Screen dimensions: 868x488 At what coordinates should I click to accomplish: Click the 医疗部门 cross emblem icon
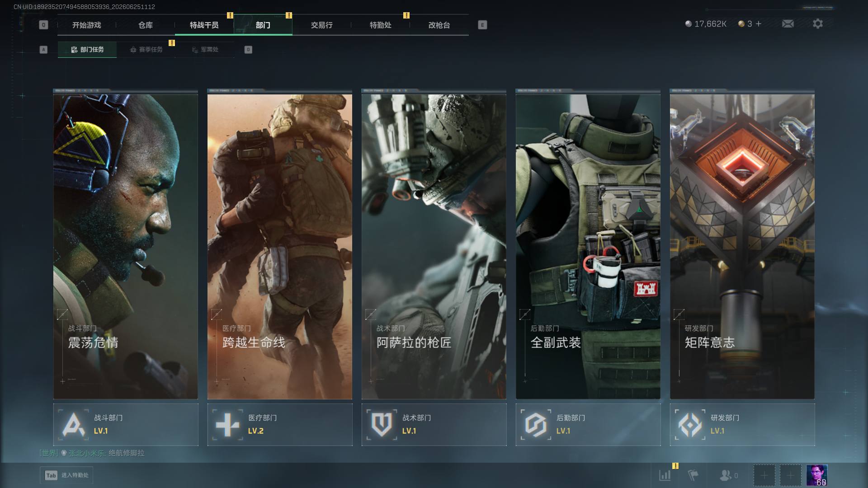pyautogui.click(x=227, y=425)
